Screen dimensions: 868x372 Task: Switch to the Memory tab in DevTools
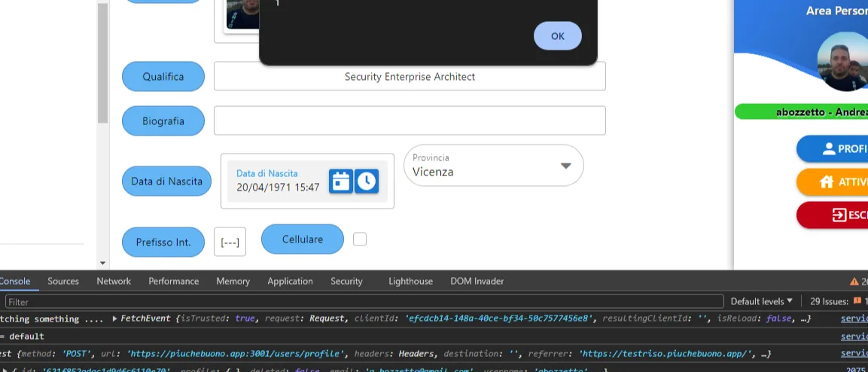coord(233,281)
